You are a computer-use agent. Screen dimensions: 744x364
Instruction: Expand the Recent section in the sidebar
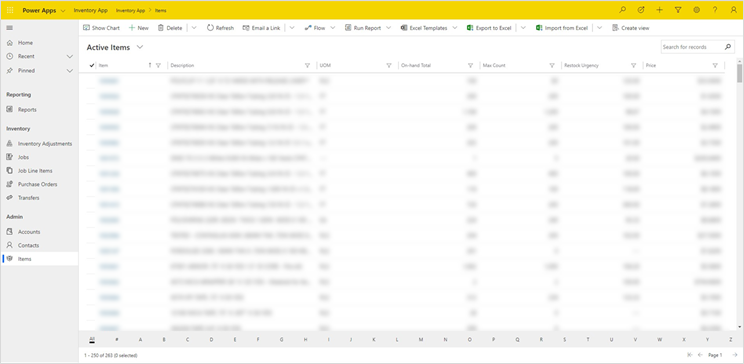coord(70,56)
